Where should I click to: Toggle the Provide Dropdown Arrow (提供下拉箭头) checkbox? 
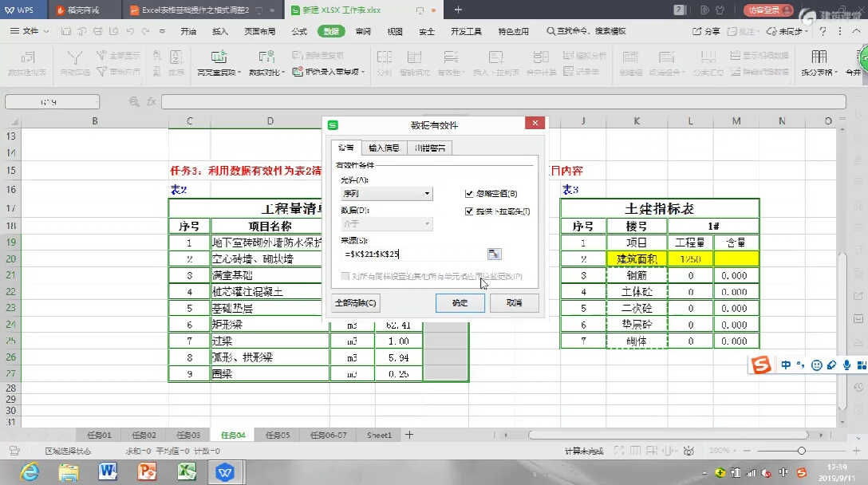click(469, 211)
